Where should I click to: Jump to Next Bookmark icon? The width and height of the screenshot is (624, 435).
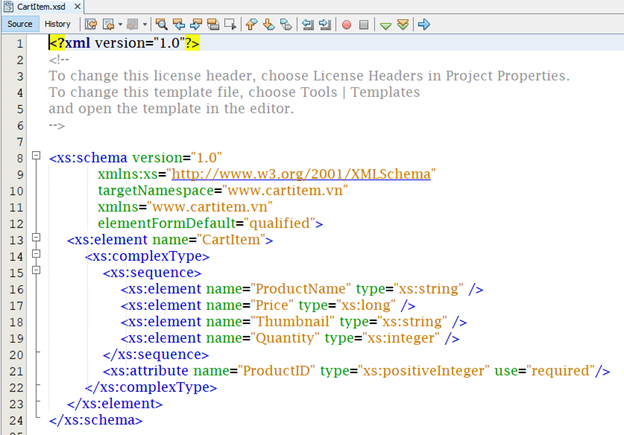click(x=269, y=24)
